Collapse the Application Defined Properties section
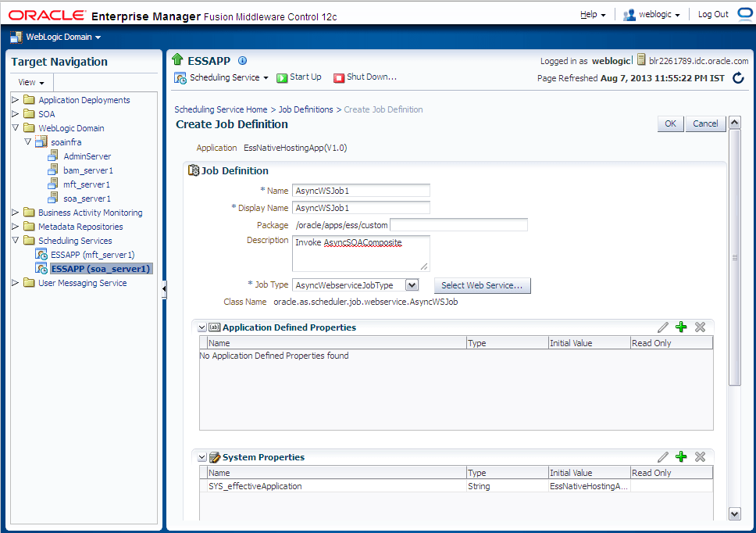 [x=202, y=327]
